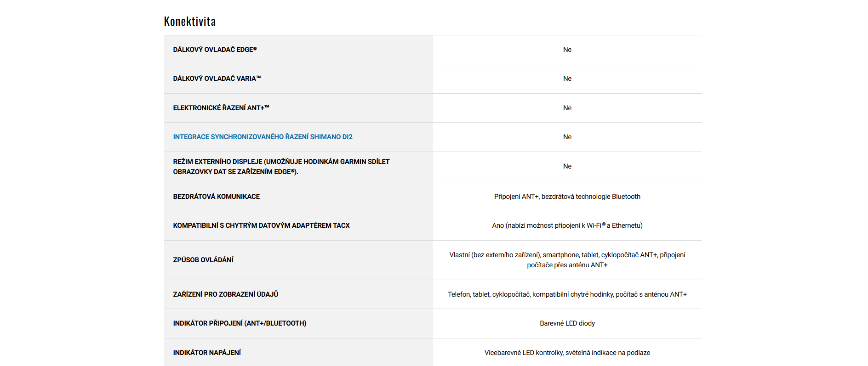868x366 pixels.
Task: Click the 'Ne' value for Dálkový ovladač Edge
Action: [x=567, y=50]
